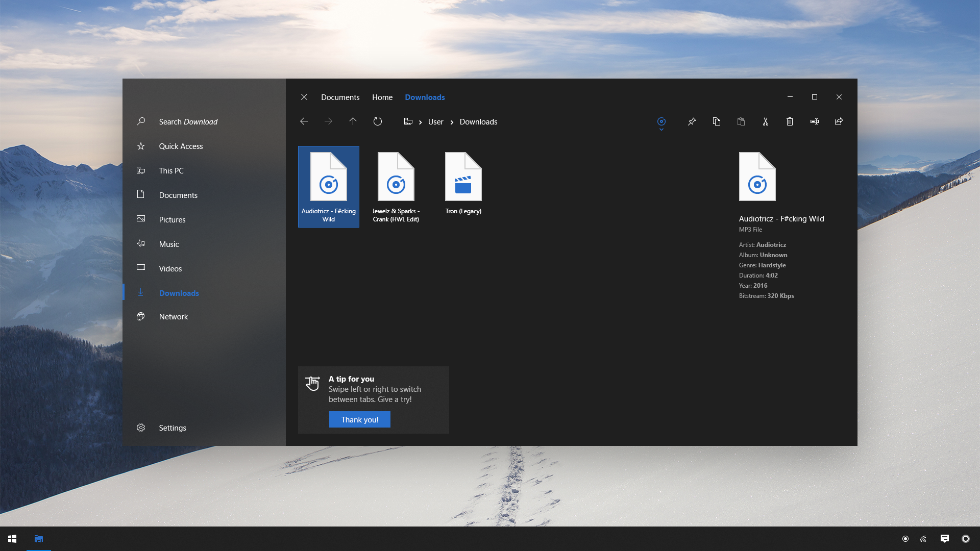
Task: Go up one folder level
Action: pyautogui.click(x=353, y=121)
